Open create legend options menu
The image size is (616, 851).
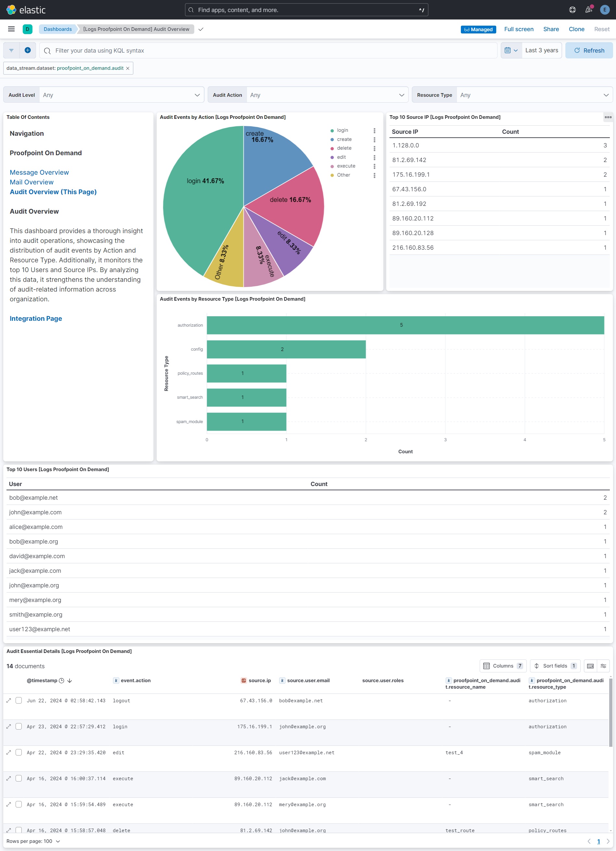[374, 140]
